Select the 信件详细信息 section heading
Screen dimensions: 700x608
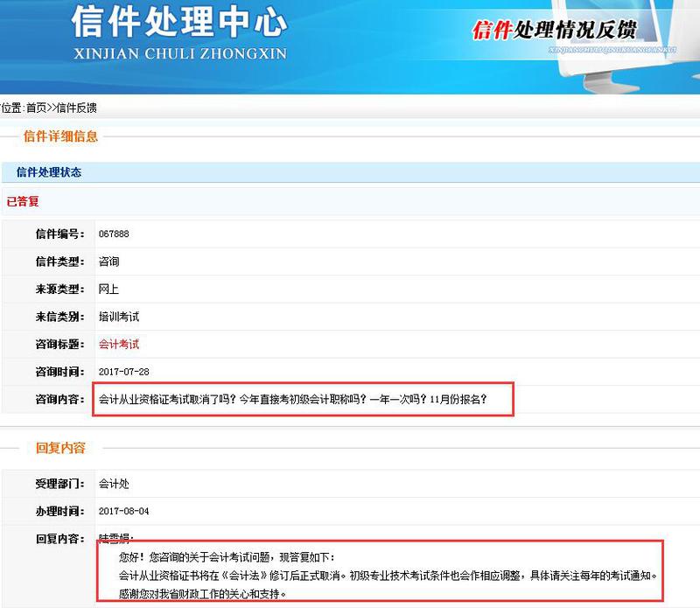click(60, 136)
